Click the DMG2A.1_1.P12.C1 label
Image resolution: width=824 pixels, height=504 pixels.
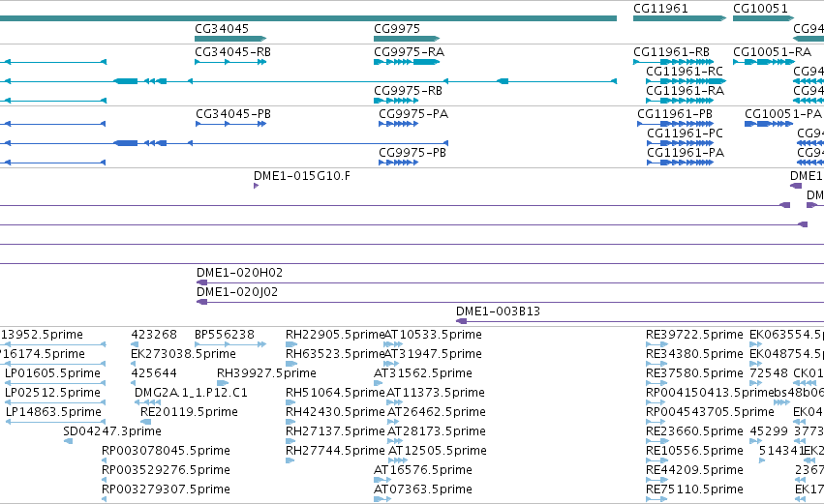pyautogui.click(x=191, y=393)
